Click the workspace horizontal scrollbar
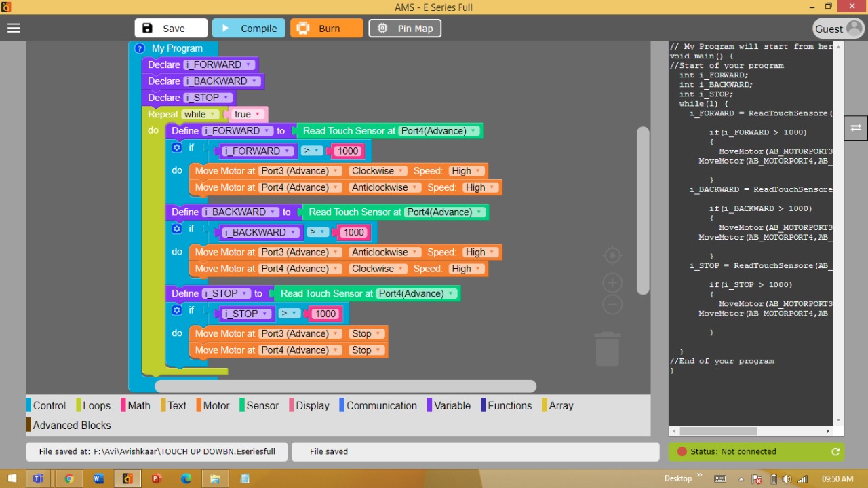Viewport: 868px width, 488px height. pyautogui.click(x=345, y=386)
